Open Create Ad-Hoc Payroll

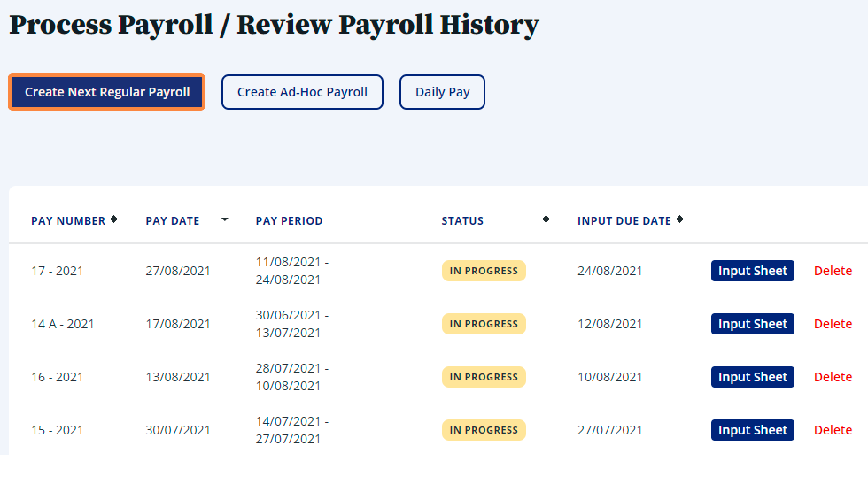pyautogui.click(x=302, y=92)
